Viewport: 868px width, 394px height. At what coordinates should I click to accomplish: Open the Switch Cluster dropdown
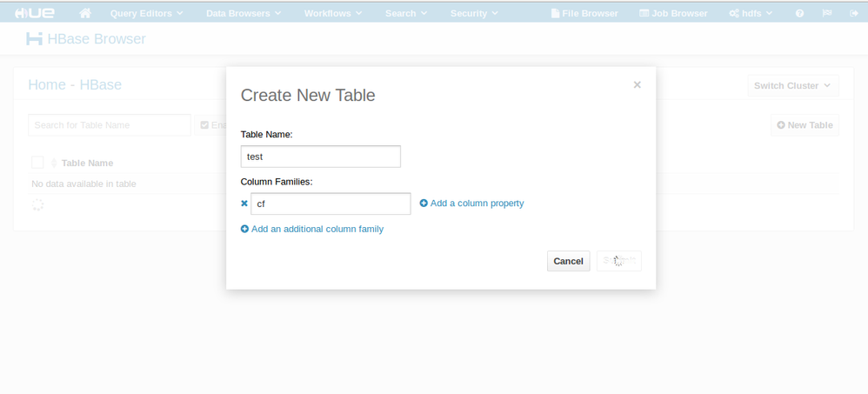point(793,86)
